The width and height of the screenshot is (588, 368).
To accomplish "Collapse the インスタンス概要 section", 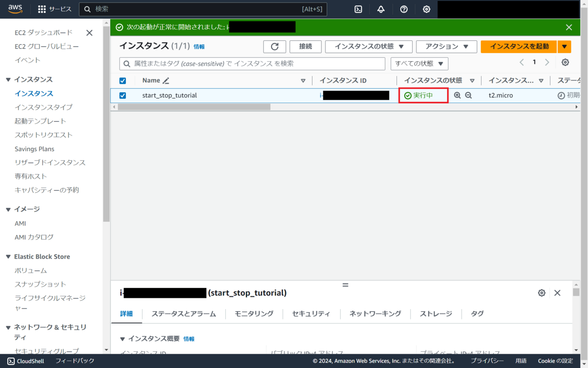I will point(122,339).
